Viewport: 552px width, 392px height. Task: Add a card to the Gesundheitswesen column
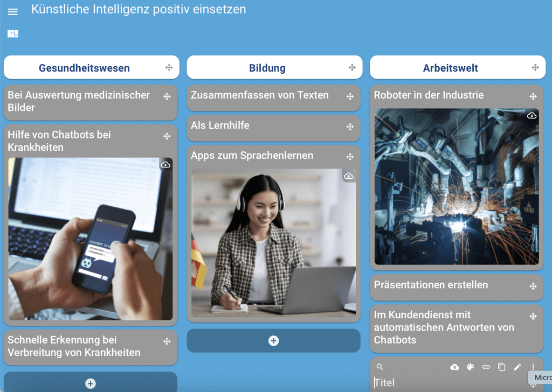pyautogui.click(x=91, y=383)
